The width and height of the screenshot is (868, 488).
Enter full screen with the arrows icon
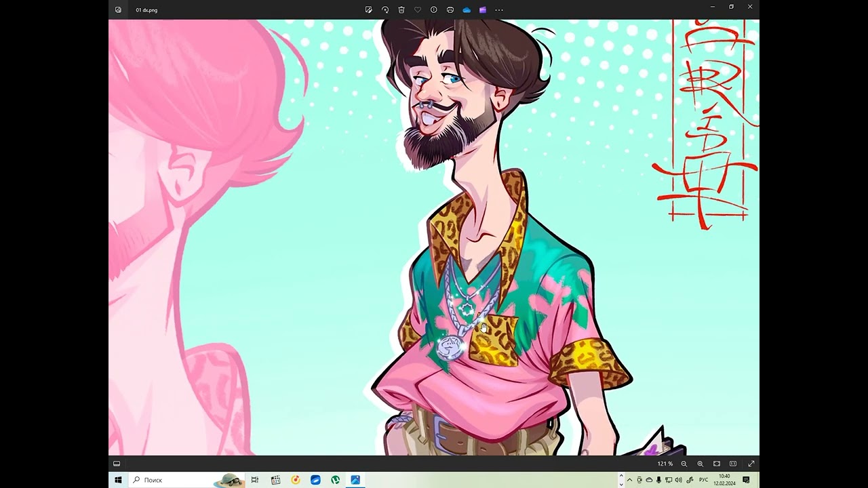(751, 464)
